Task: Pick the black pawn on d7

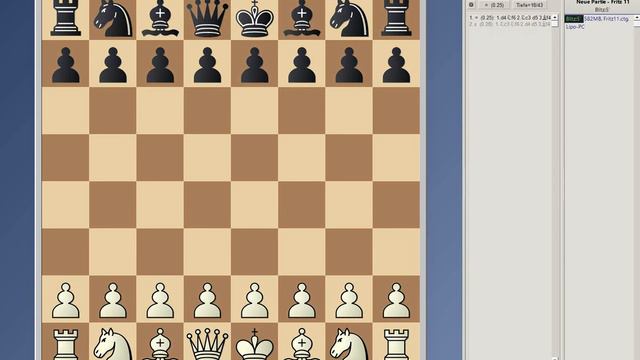Action: [207, 65]
